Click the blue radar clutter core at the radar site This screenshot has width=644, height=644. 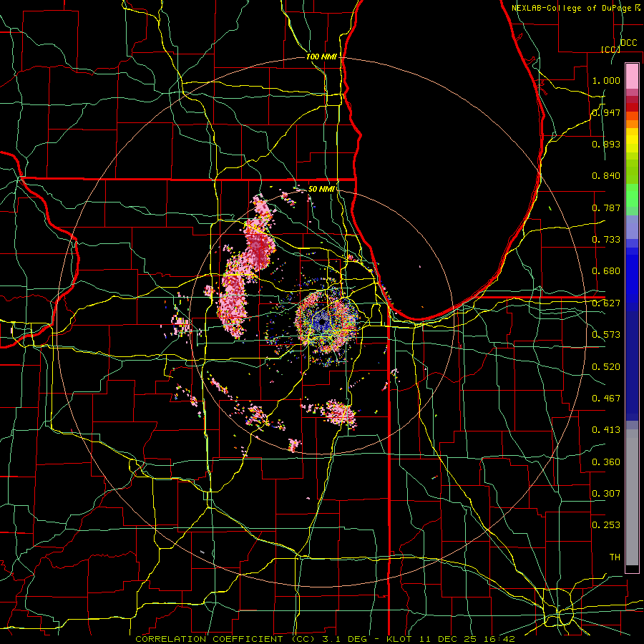(323, 323)
